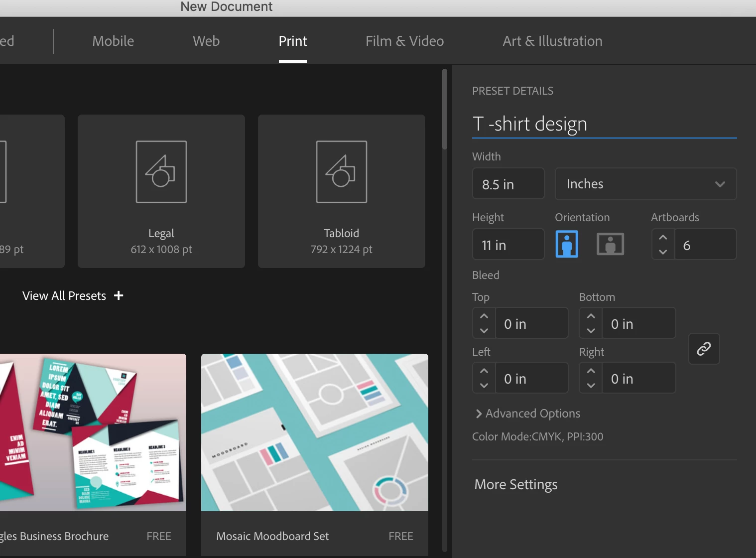Decrease Right bleed with down arrow
The height and width of the screenshot is (558, 756).
591,385
